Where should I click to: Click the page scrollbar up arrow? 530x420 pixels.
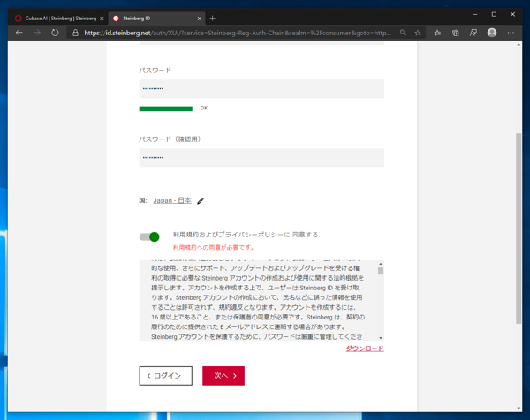(519, 45)
